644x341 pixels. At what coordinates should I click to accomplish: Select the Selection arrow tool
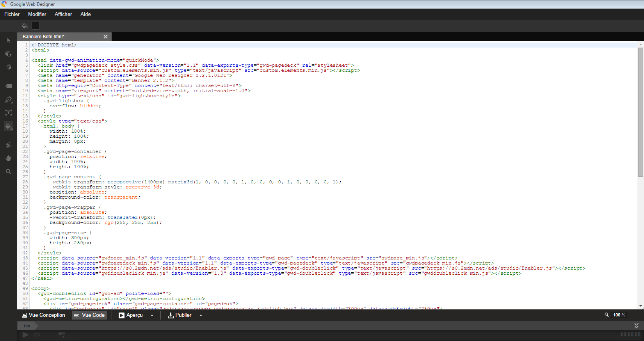9,41
